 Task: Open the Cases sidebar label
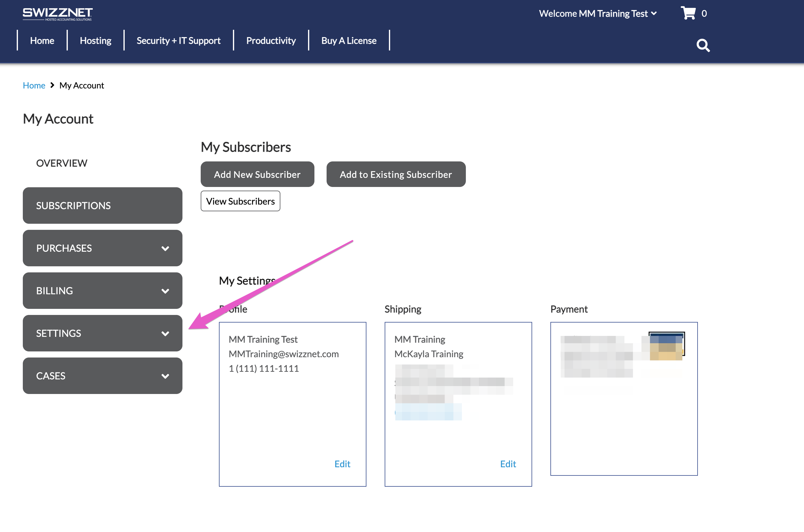coord(51,376)
